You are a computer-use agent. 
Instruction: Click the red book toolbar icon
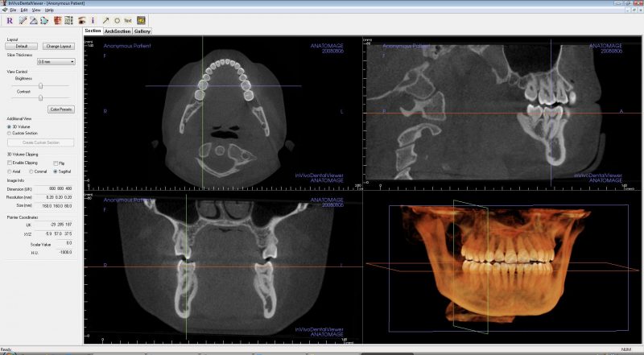[57, 19]
